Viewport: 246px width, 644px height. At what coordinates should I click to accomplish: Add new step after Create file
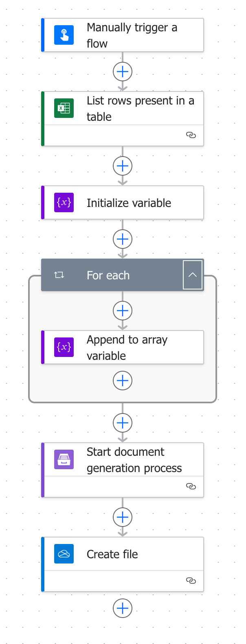[123, 608]
